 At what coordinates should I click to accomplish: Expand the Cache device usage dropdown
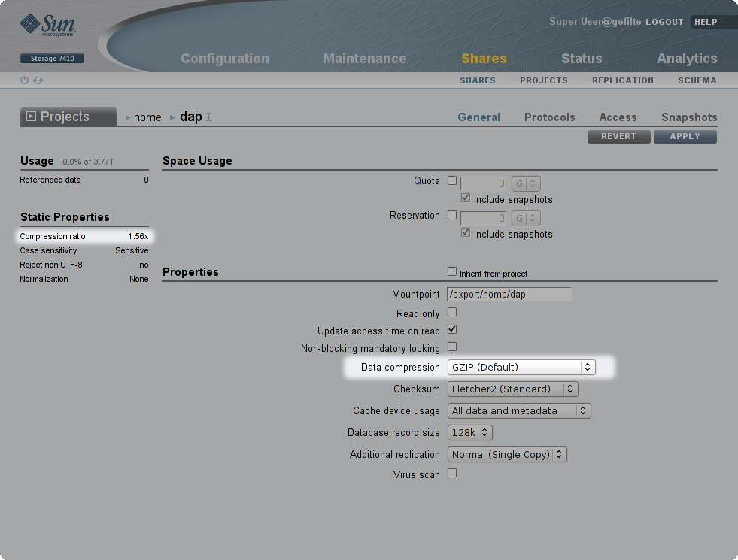(x=519, y=410)
